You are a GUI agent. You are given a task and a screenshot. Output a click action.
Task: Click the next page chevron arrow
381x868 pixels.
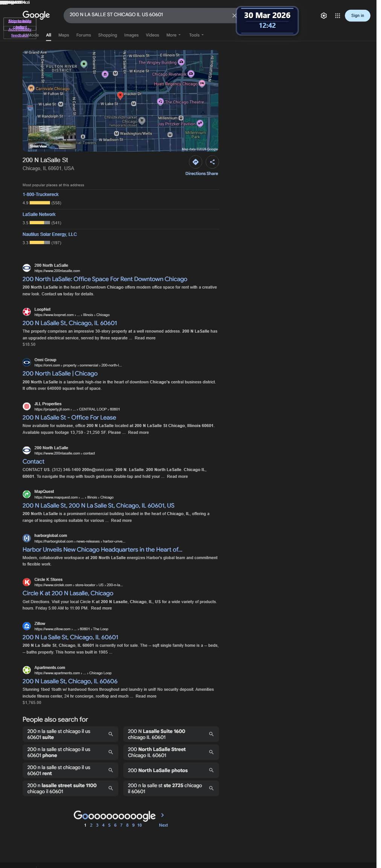click(163, 815)
